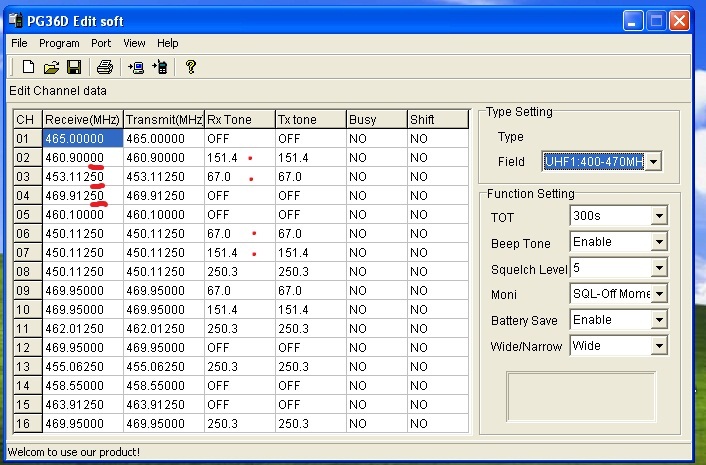
Task: Click the Shift column header
Action: pyautogui.click(x=438, y=120)
